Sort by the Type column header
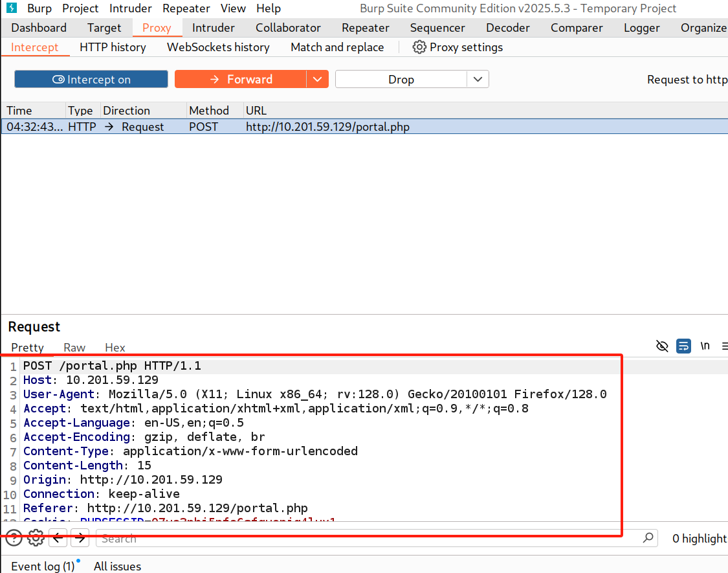Screen dimensions: 728x573 click(x=83, y=111)
